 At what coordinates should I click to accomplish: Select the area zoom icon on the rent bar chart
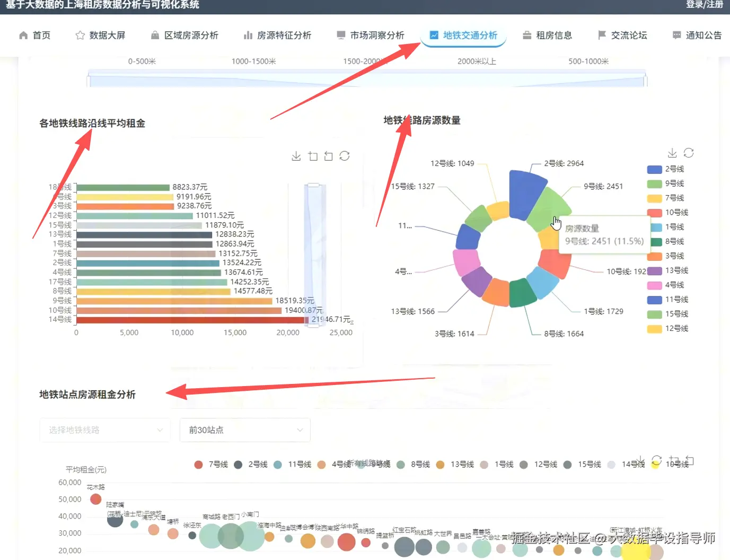[313, 155]
